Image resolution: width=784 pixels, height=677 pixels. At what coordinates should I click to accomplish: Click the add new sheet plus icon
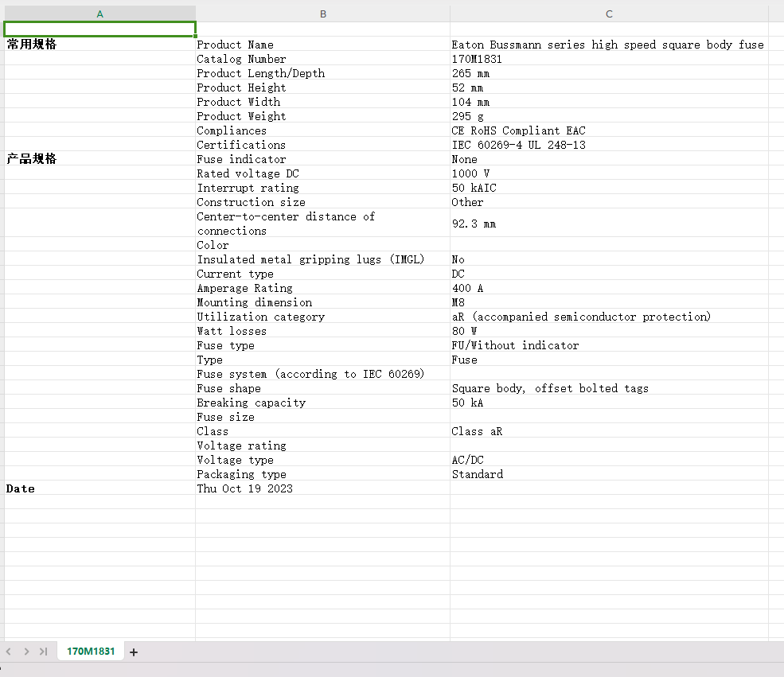click(x=134, y=652)
